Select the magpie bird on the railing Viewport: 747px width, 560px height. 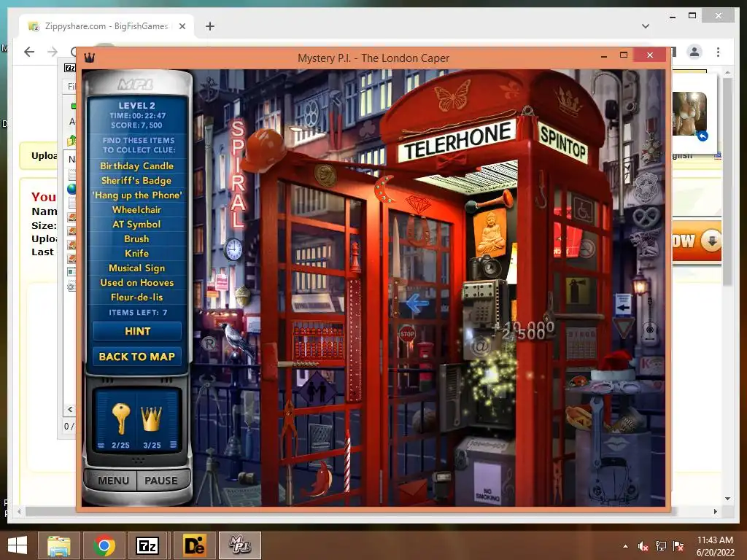(237, 339)
